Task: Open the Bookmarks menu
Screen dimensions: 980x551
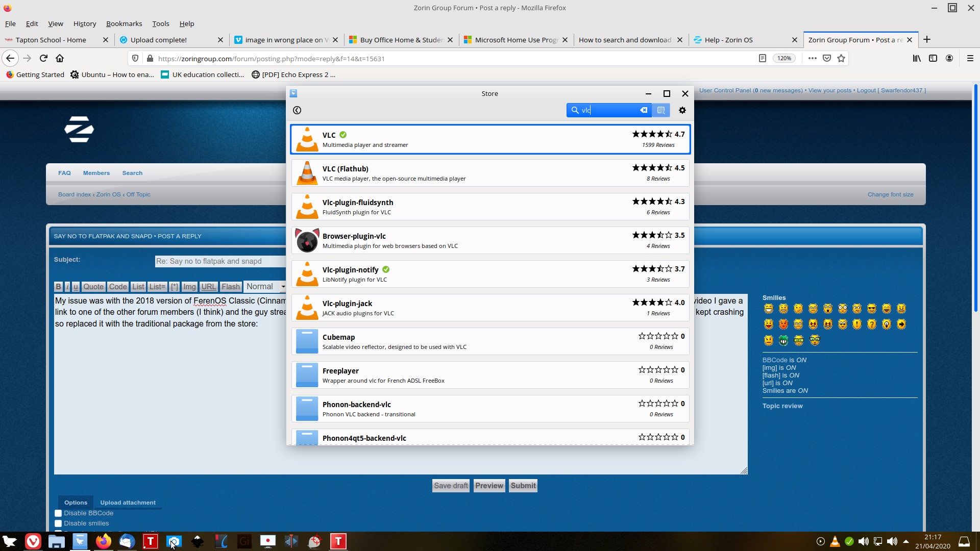Action: pos(124,23)
